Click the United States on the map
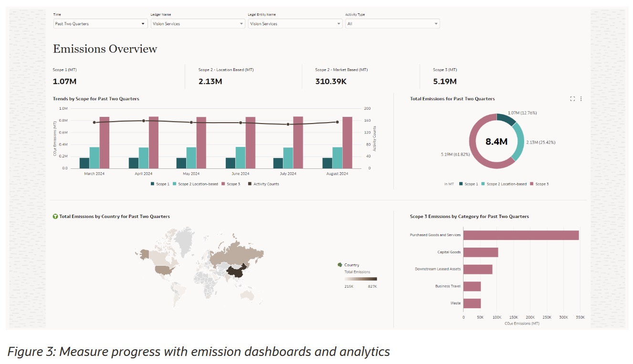This screenshot has height=364, width=633. (x=163, y=270)
